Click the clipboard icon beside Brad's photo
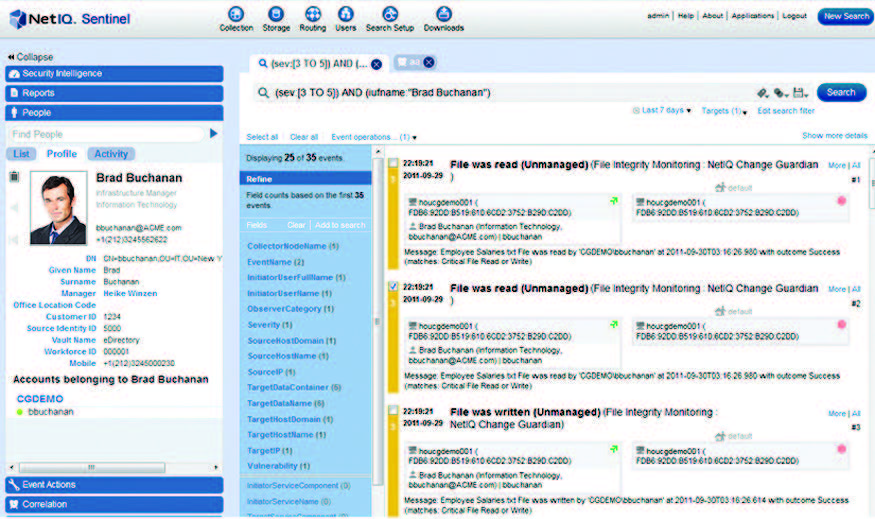 coord(15,177)
